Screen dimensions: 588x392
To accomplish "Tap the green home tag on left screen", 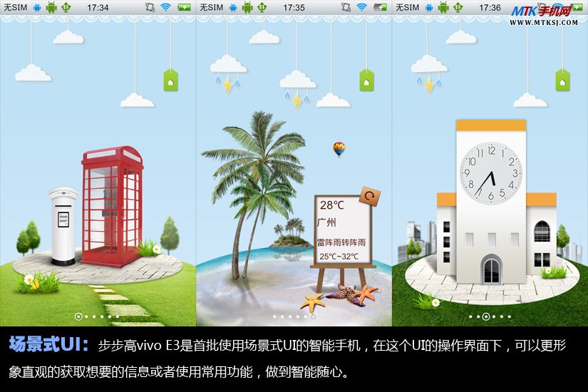I will (x=170, y=81).
